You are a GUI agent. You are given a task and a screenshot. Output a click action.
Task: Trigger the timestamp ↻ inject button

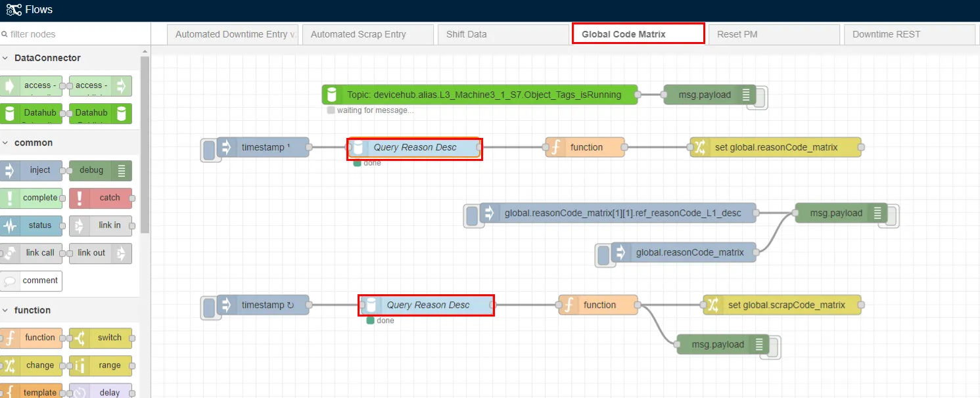pyautogui.click(x=208, y=307)
